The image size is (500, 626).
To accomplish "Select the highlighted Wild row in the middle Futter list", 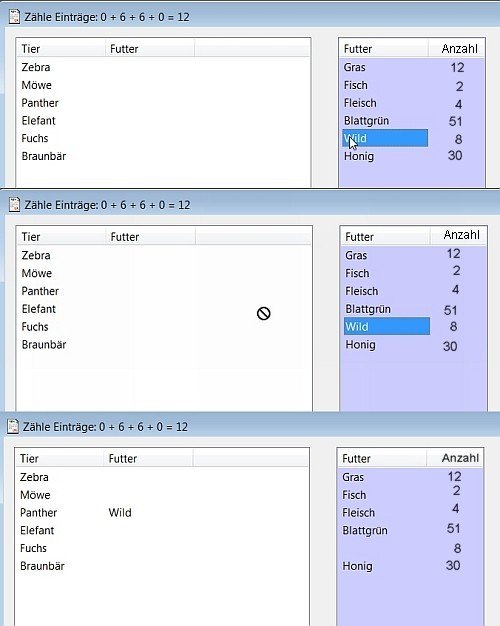I will tap(387, 327).
